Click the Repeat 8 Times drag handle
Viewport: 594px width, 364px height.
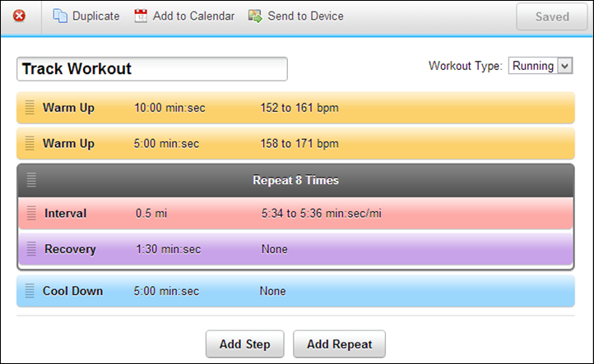(31, 180)
